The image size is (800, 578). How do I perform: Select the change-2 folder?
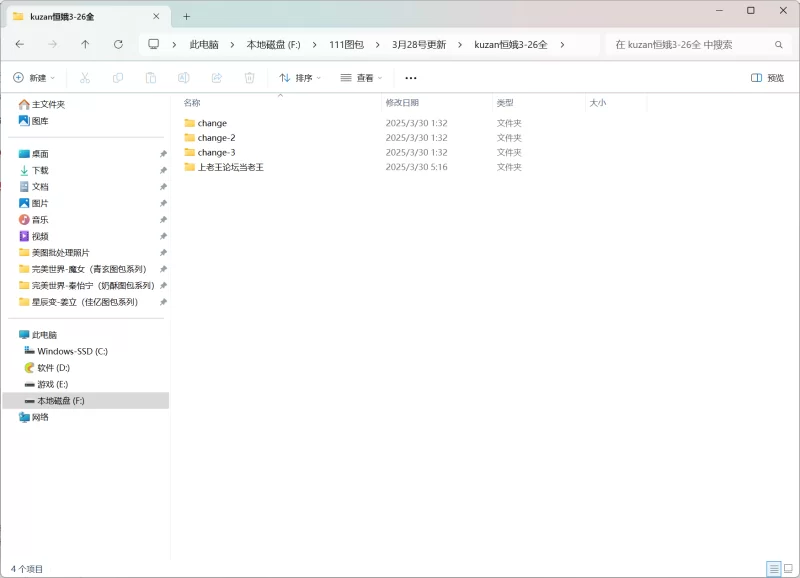[x=216, y=138]
